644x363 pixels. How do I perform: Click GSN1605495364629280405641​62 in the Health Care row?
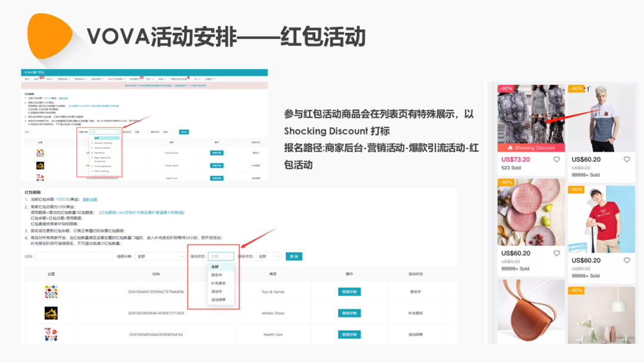[156, 334]
